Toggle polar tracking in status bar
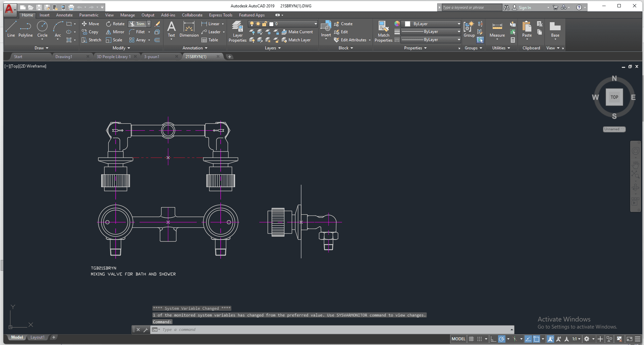 502,339
